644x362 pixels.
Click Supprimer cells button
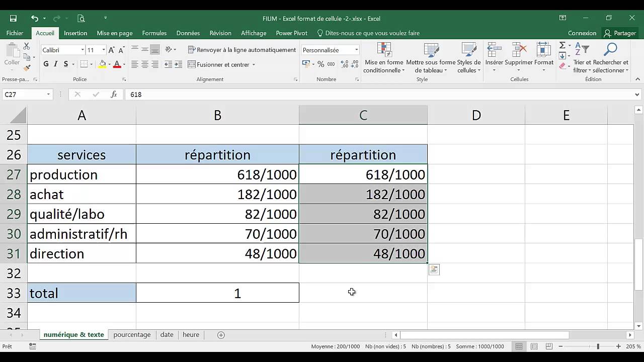pyautogui.click(x=519, y=58)
